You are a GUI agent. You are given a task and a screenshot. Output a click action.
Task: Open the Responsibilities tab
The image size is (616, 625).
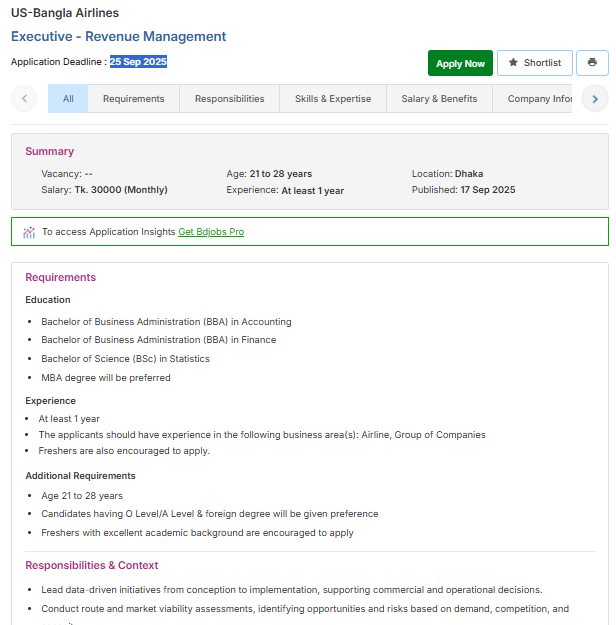coord(229,99)
